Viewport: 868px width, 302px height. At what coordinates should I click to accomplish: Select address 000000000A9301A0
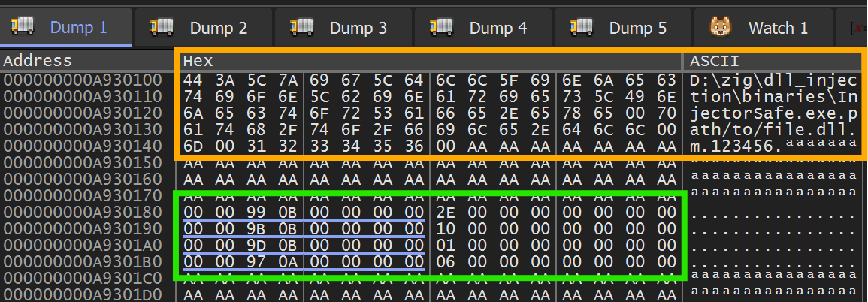(83, 245)
